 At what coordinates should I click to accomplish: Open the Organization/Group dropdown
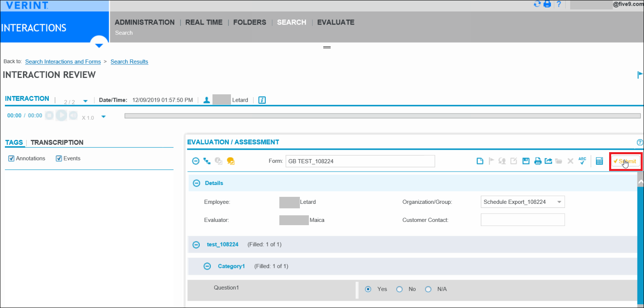point(523,202)
